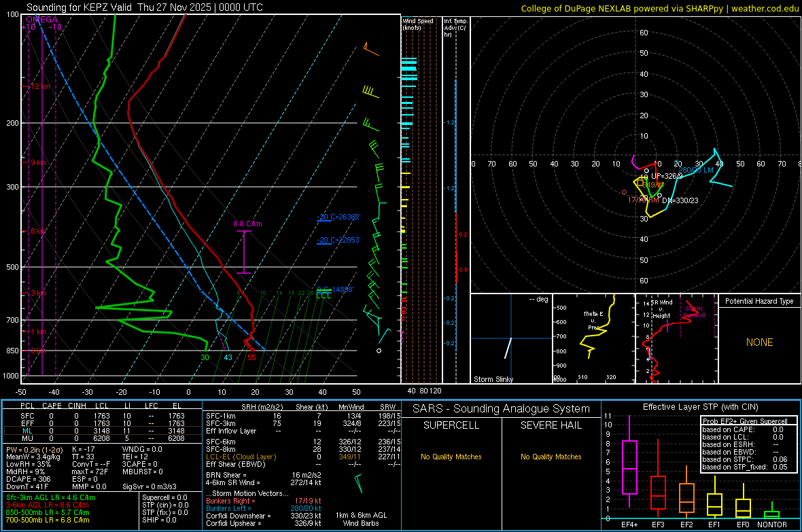Select the SFC parcel row
This screenshot has width=802, height=532.
coord(103,416)
